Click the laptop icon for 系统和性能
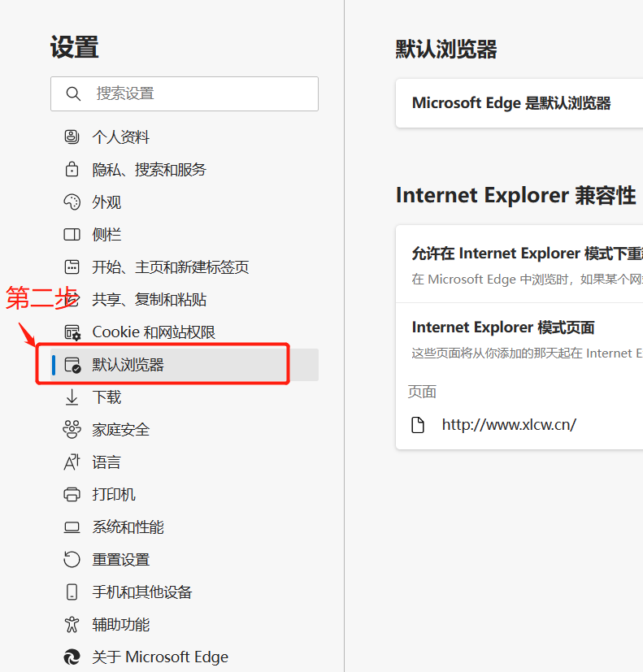The width and height of the screenshot is (643, 672). pos(72,527)
